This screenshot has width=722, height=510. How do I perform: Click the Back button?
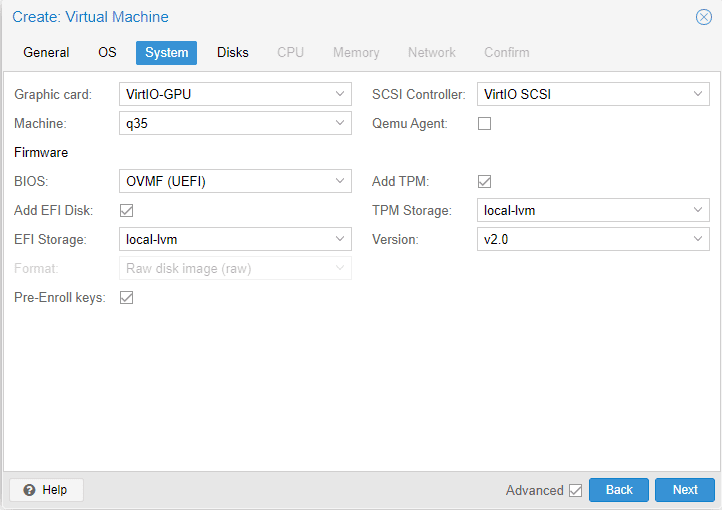(x=619, y=490)
